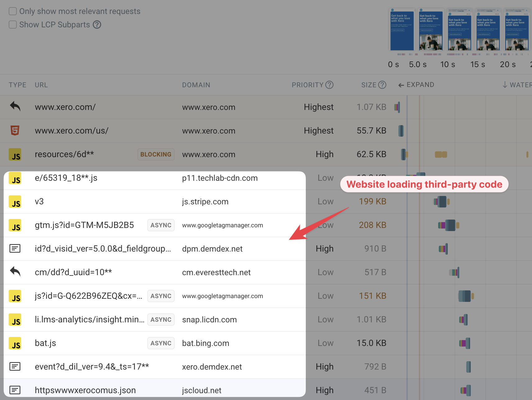Image resolution: width=532 pixels, height=400 pixels.
Task: Click JS icon for li.lms-analytics row
Action: click(x=15, y=320)
